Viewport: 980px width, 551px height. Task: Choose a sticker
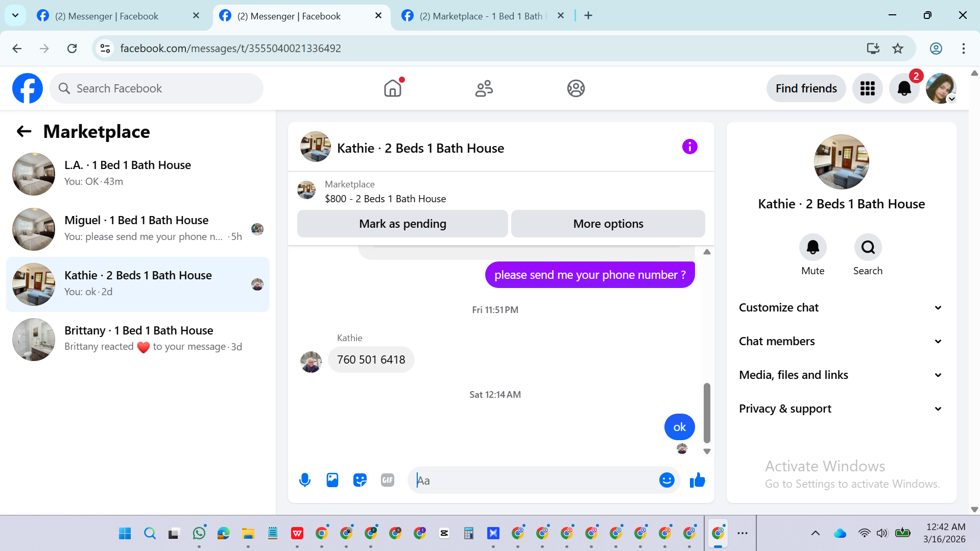coord(360,480)
